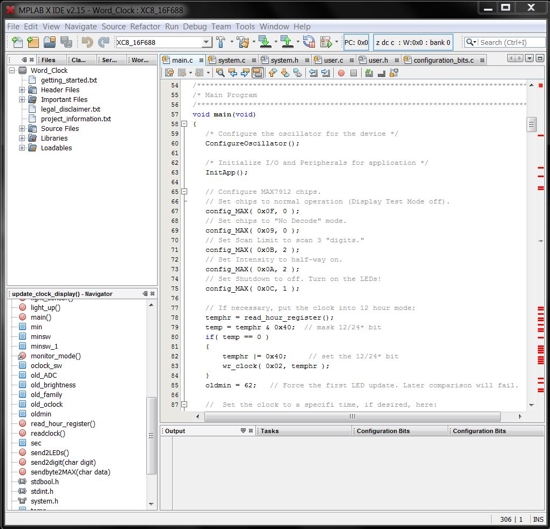The width and height of the screenshot is (550, 529).
Task: Click Make and Program Device icon
Action: click(x=265, y=42)
